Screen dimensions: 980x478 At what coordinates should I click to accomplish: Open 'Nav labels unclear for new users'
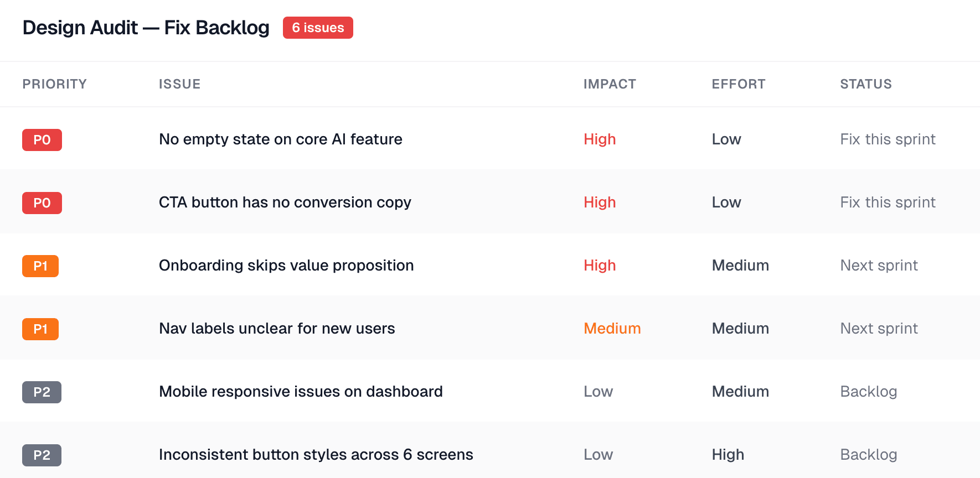[277, 329]
